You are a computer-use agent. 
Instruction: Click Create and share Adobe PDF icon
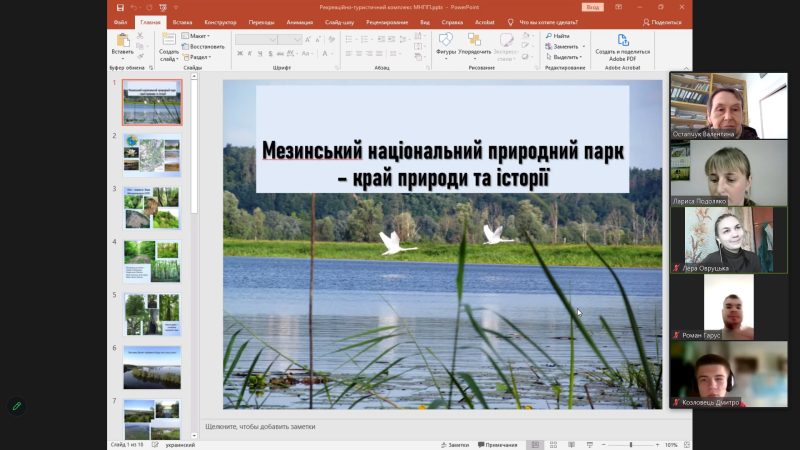(x=622, y=40)
